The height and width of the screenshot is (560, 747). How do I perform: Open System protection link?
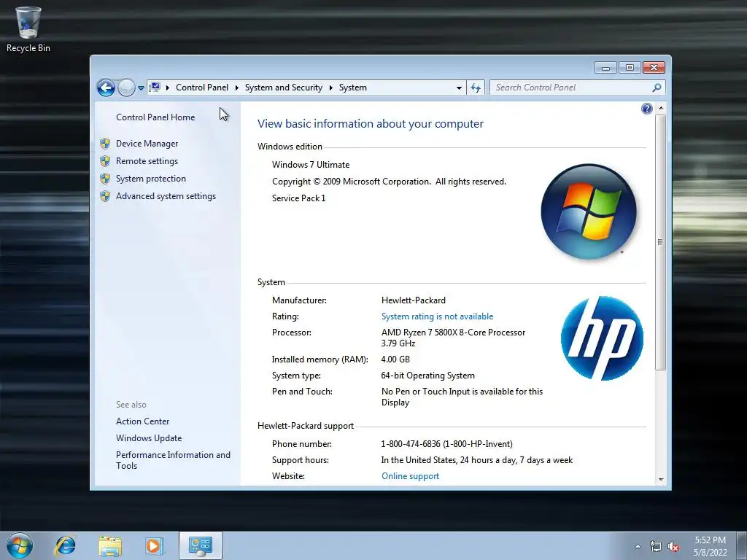pos(150,179)
